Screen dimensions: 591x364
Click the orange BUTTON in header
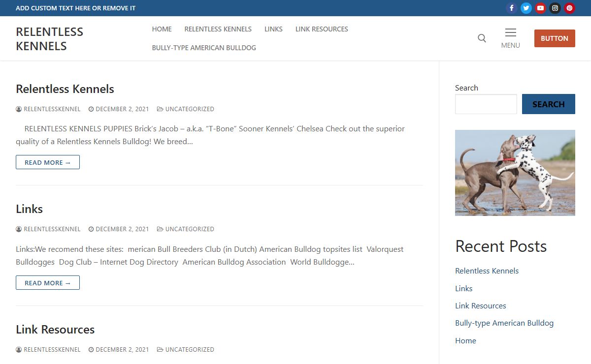click(554, 38)
